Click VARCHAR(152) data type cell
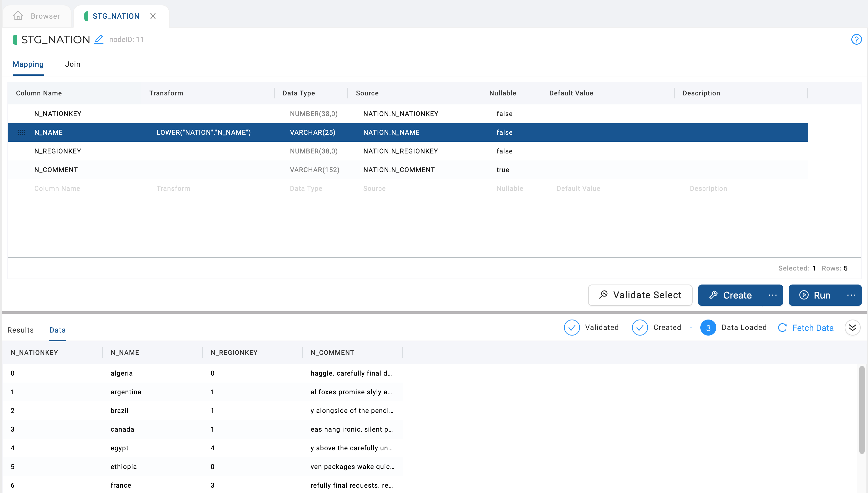Screen dimensions: 868x493 click(315, 170)
